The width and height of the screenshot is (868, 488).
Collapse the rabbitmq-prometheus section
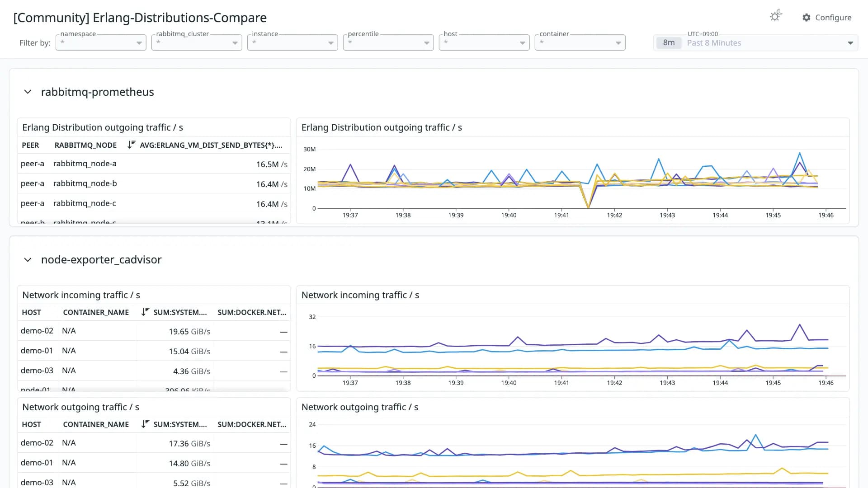coord(28,92)
